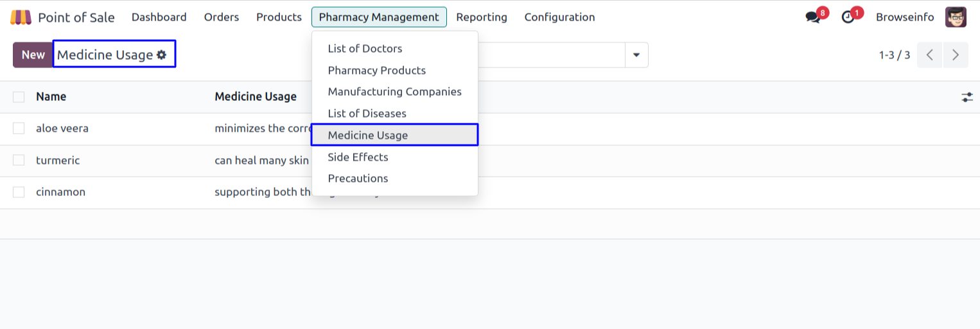Open the Configuration menu

click(559, 17)
